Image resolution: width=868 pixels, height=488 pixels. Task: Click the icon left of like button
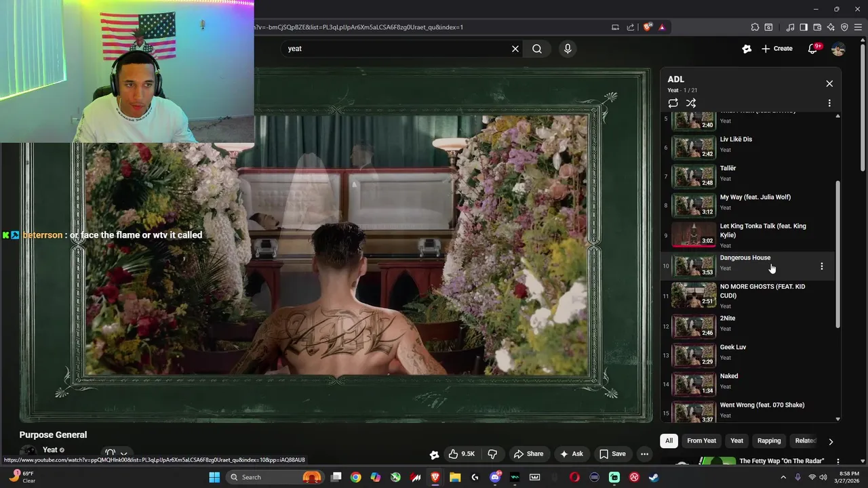coord(435,454)
